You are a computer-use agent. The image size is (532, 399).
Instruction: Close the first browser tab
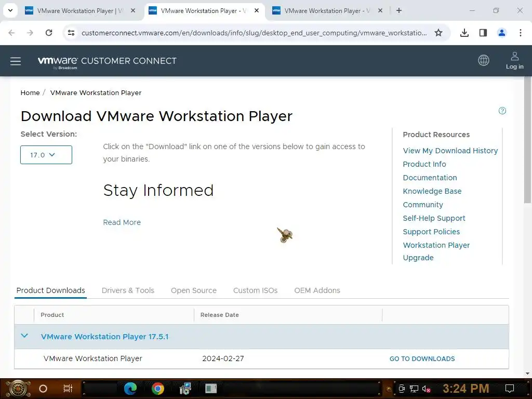(133, 10)
